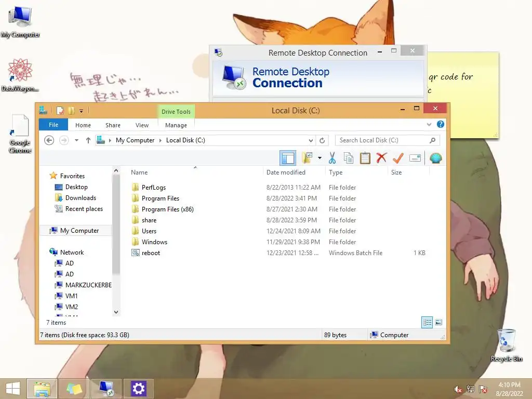Click the Cut scissors icon

tap(332, 158)
